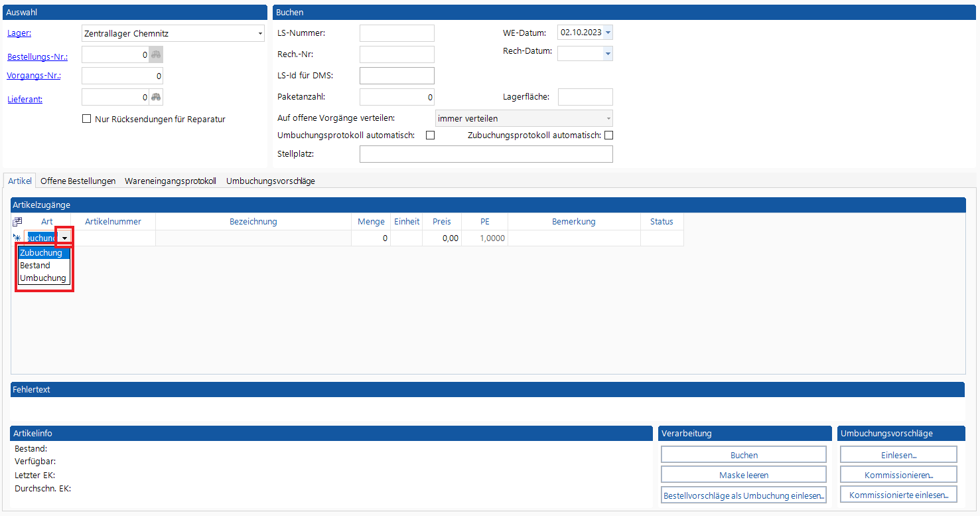
Task: Open the WE-Datum date picker arrow
Action: click(608, 33)
